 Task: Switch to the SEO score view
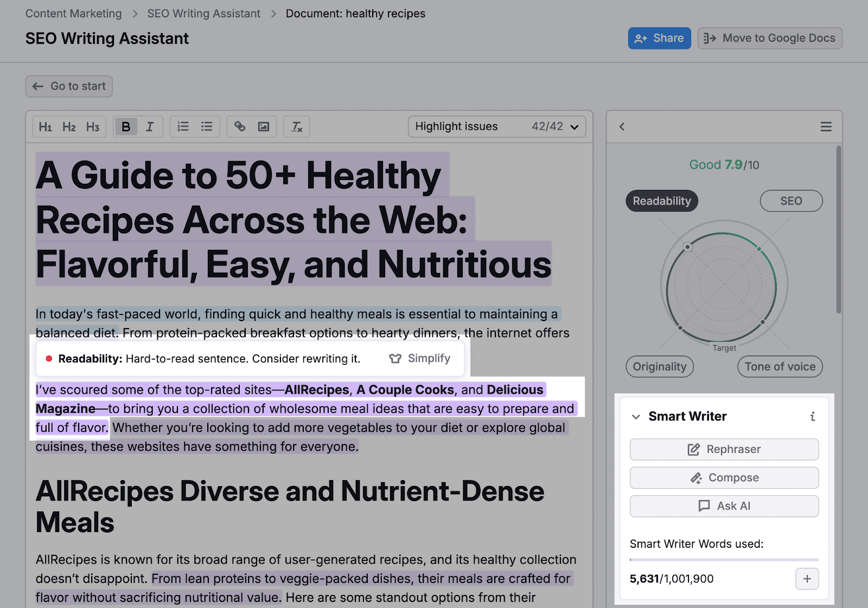[791, 201]
